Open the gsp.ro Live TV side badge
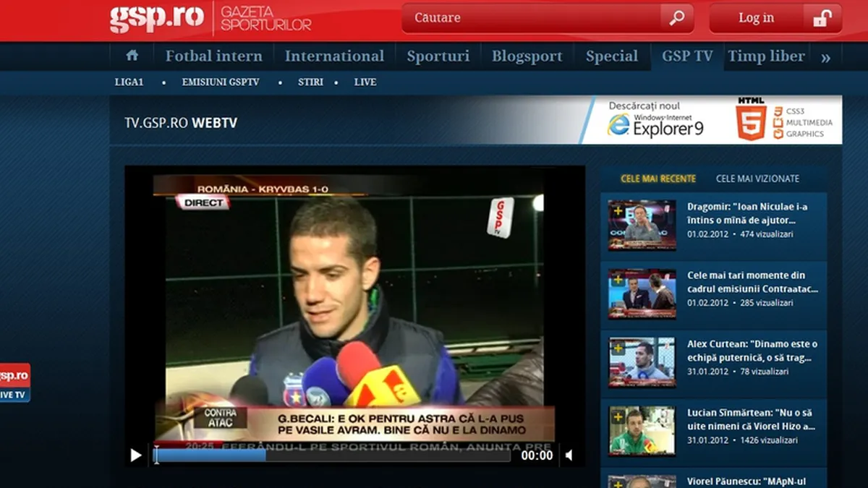 click(14, 383)
